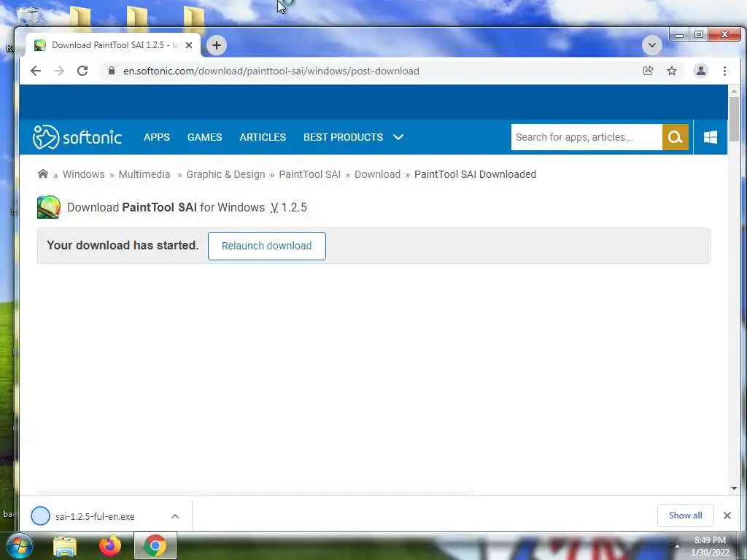This screenshot has height=560, width=747.
Task: Click the vertical scrollbar thumb
Action: click(x=734, y=119)
